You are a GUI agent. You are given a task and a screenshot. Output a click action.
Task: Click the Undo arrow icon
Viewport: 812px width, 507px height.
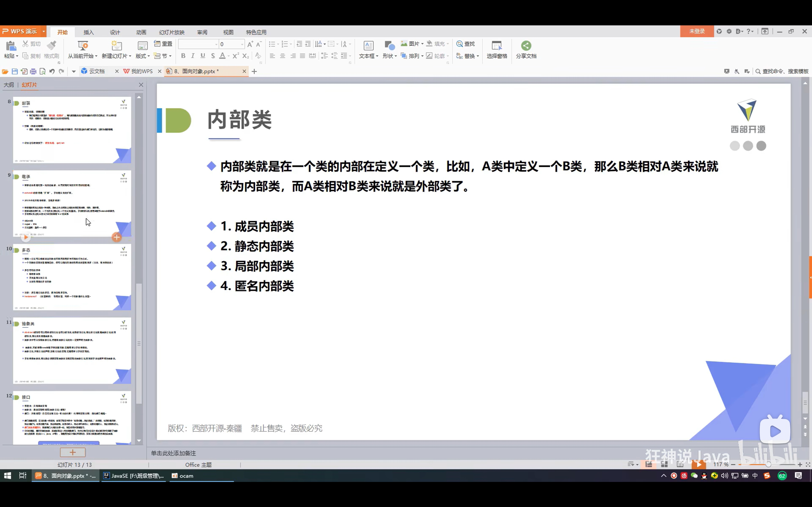coord(52,71)
